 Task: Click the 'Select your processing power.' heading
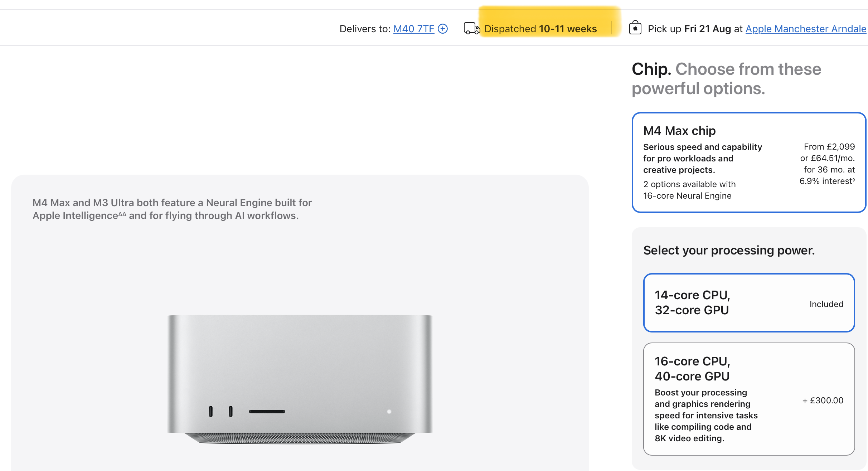(729, 250)
